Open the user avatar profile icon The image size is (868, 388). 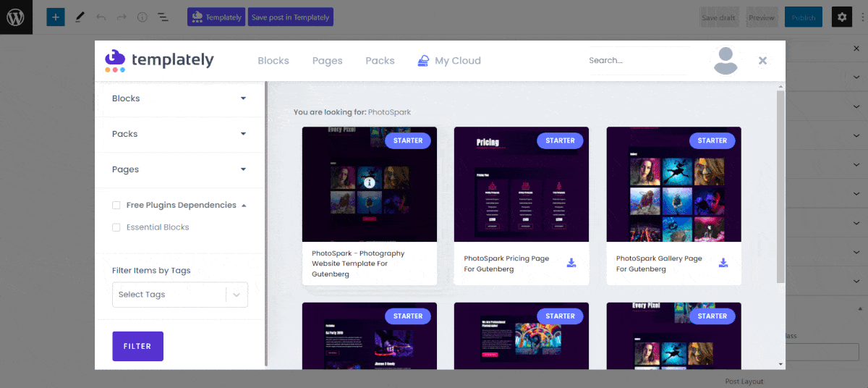coord(726,61)
